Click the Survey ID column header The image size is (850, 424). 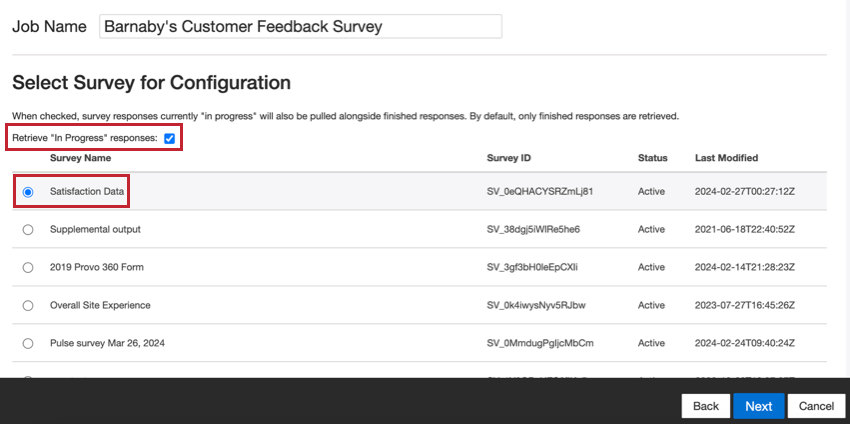click(x=509, y=158)
